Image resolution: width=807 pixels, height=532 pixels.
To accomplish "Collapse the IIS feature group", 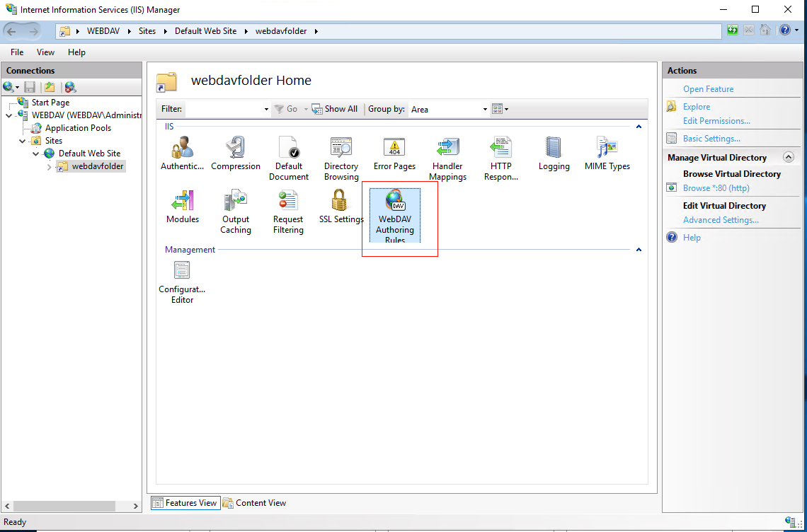I will 639,127.
